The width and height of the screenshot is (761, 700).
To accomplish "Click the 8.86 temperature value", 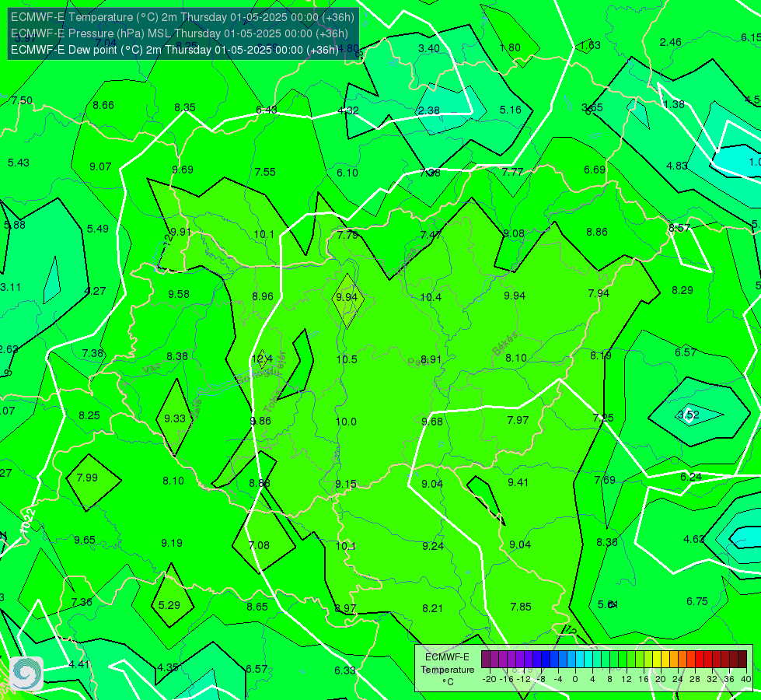I will pyautogui.click(x=597, y=233).
